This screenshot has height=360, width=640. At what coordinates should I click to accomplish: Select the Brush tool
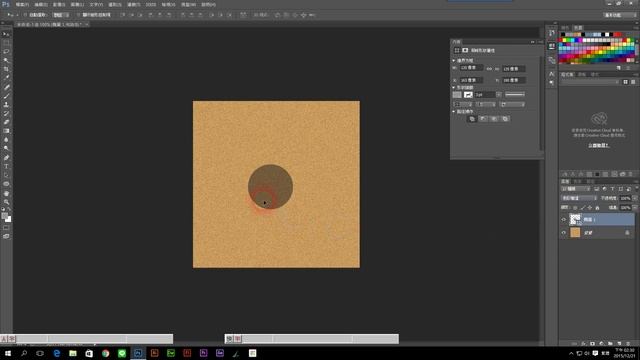click(6, 96)
